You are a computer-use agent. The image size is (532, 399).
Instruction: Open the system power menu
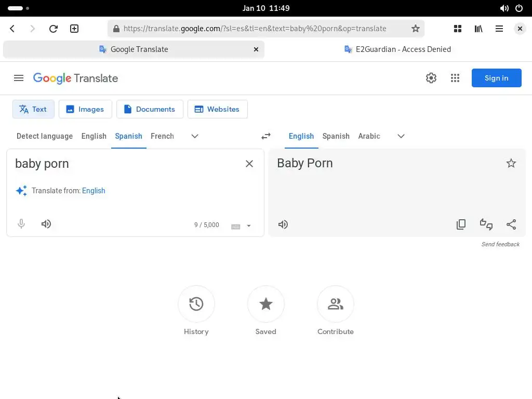[x=519, y=8]
